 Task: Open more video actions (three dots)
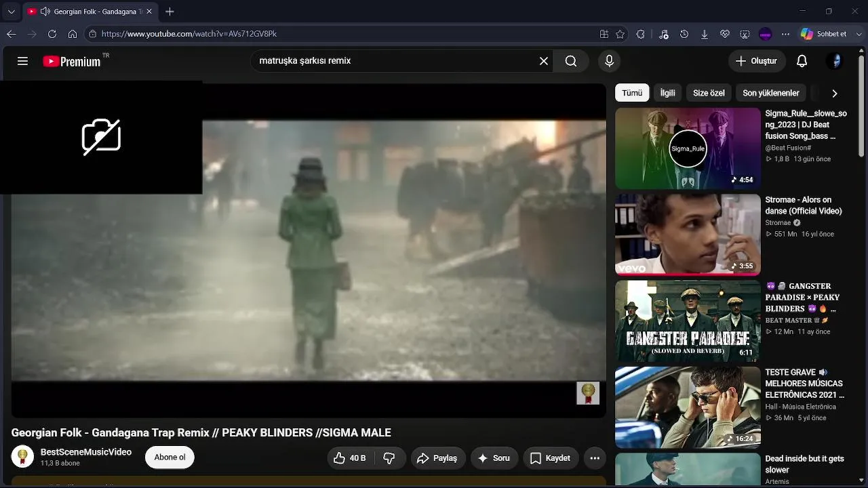(595, 458)
